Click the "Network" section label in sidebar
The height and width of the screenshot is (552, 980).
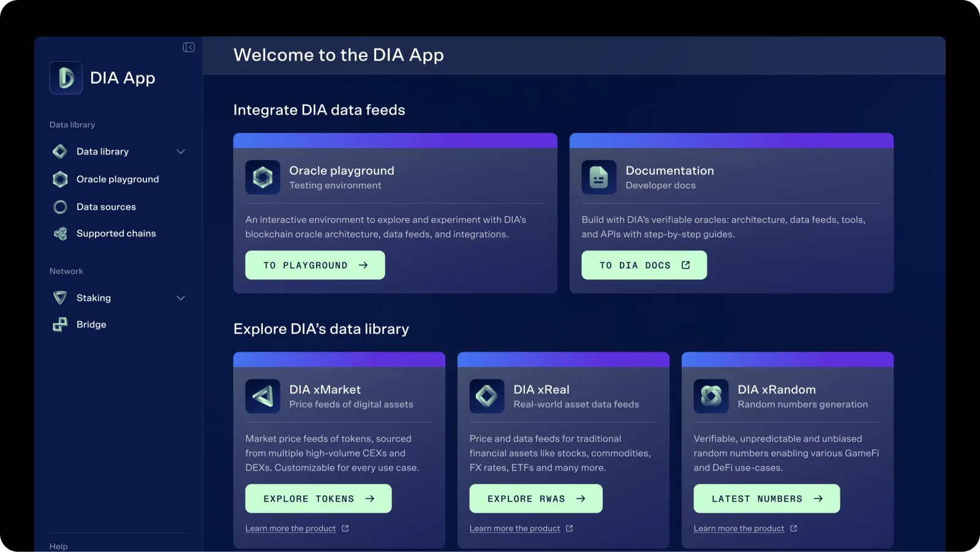[x=66, y=271]
